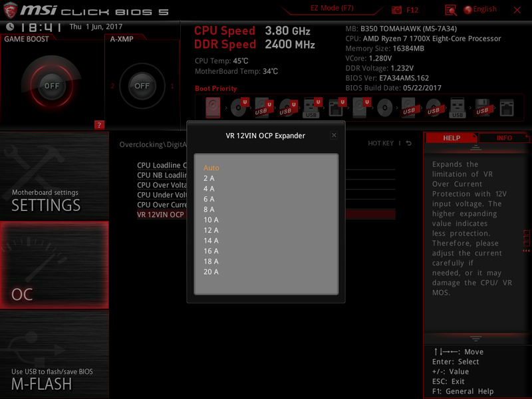
Task: Click the MSI dragon shield logo
Action: [10, 10]
